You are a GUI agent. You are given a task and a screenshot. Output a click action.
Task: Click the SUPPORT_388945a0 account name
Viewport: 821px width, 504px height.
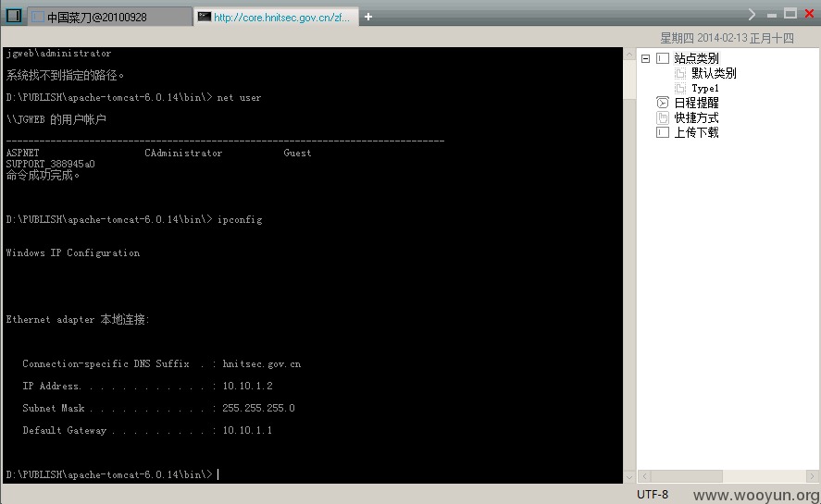(50, 164)
